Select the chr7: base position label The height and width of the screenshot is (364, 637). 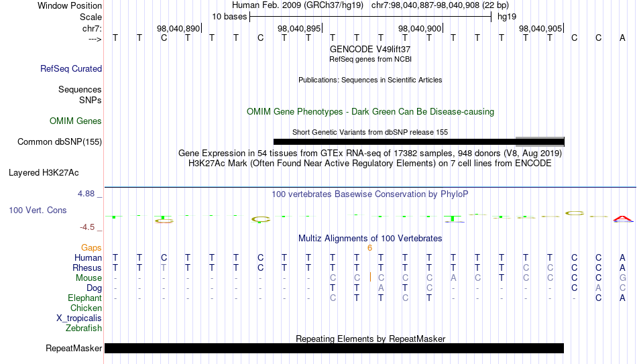(x=92, y=28)
